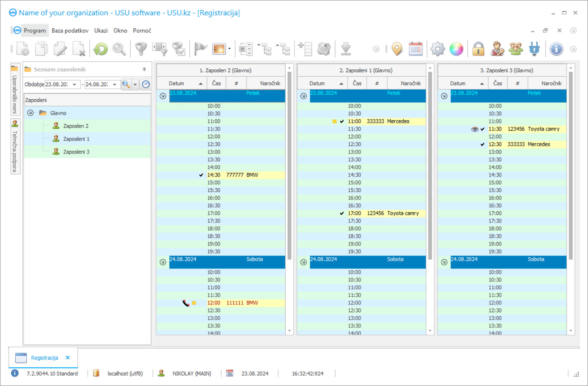
Task: Click the map location pin icon
Action: point(397,49)
